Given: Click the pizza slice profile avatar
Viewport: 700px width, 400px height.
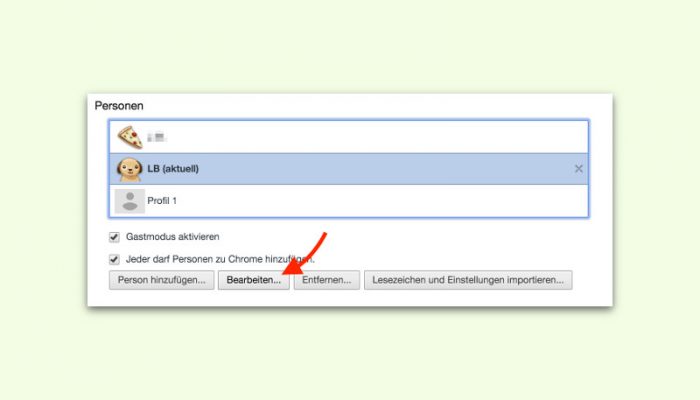Looking at the screenshot, I should tap(130, 137).
